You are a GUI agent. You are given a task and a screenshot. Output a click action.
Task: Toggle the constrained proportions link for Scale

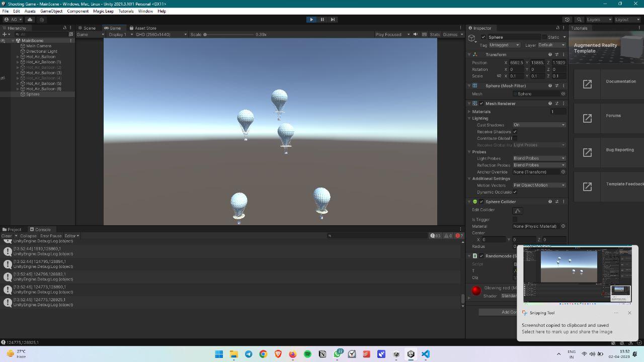coord(499,76)
